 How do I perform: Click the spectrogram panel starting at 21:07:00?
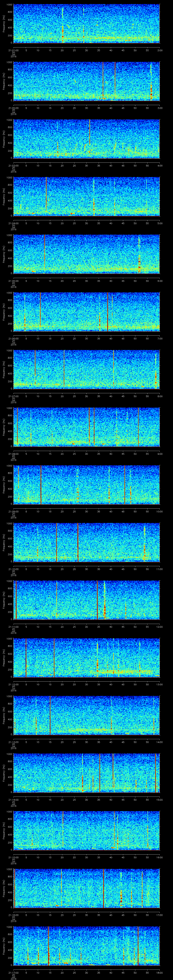87,369
